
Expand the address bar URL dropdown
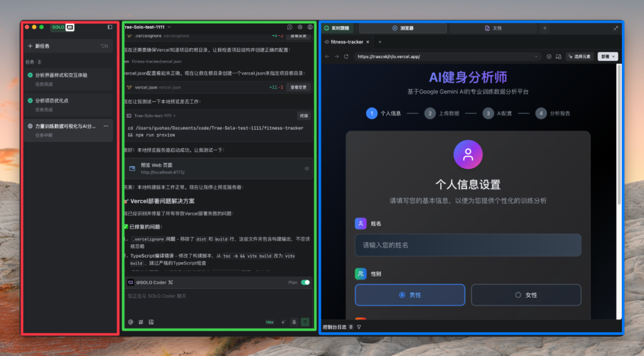click(537, 56)
